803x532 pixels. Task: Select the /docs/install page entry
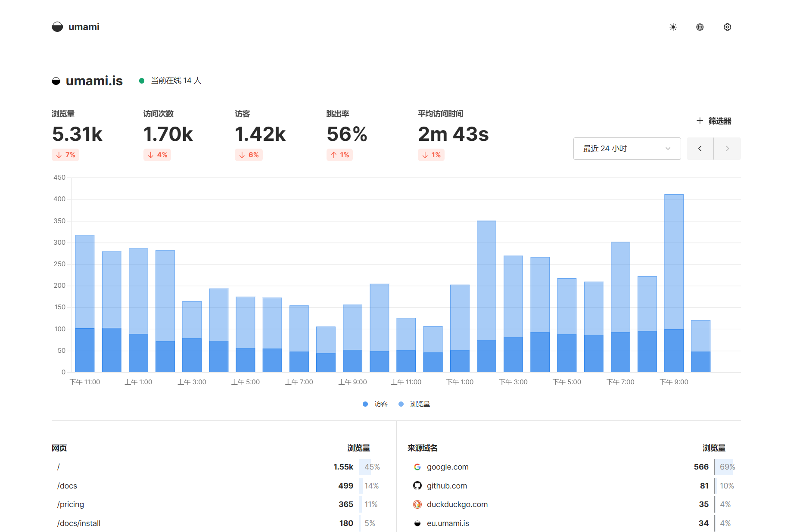click(x=79, y=523)
